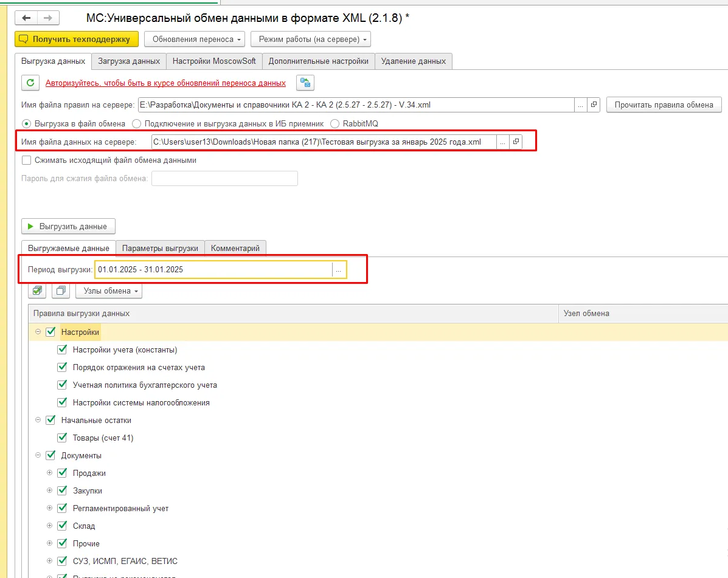
Task: Browse for rules file ellipsis button
Action: (x=580, y=105)
